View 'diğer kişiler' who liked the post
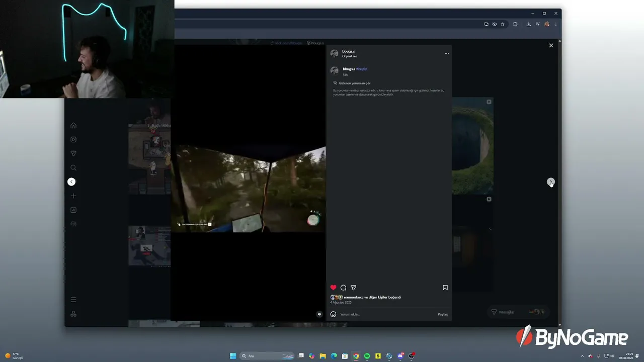 (x=378, y=297)
